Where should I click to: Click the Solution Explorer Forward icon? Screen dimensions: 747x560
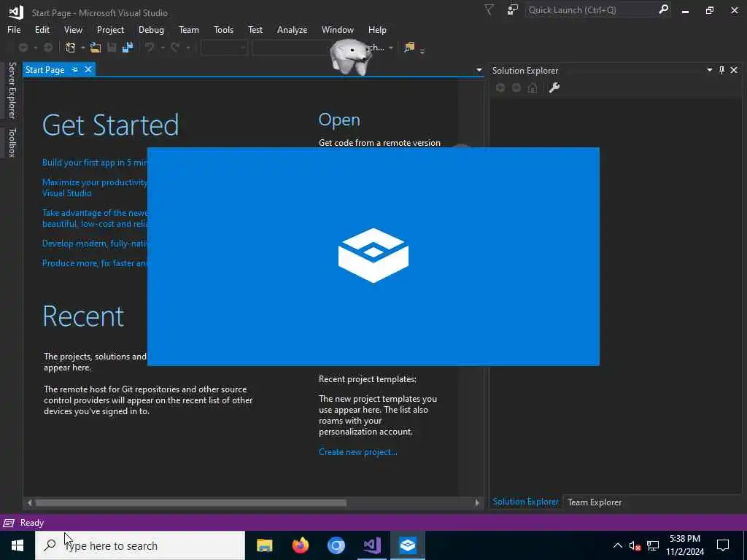[516, 87]
